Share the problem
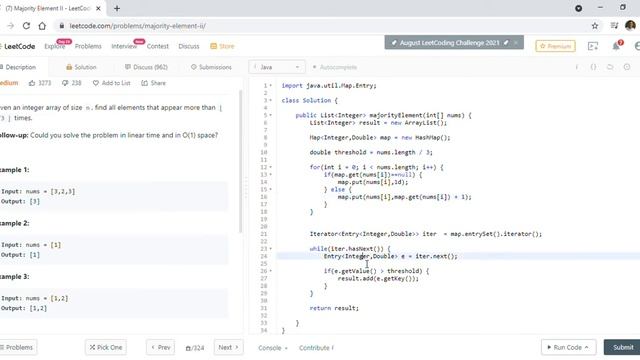 [x=153, y=83]
